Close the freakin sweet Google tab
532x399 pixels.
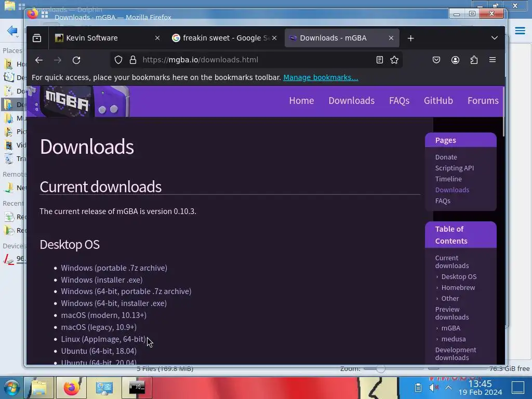[274, 38]
